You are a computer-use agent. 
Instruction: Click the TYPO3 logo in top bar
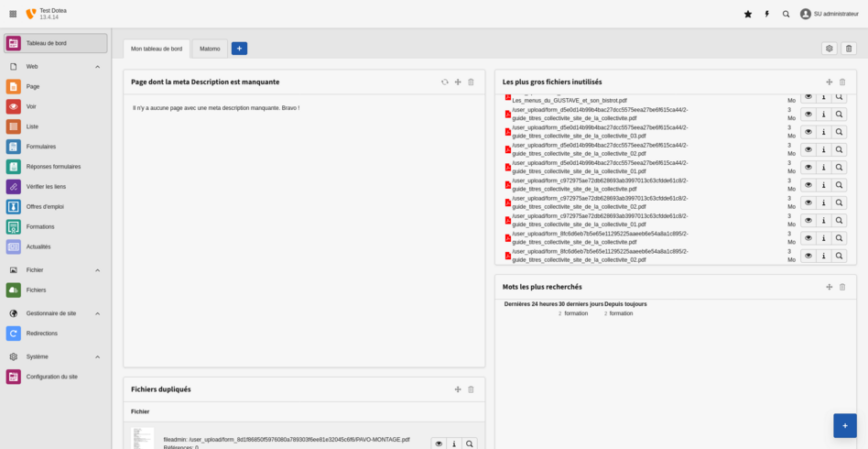pos(31,14)
